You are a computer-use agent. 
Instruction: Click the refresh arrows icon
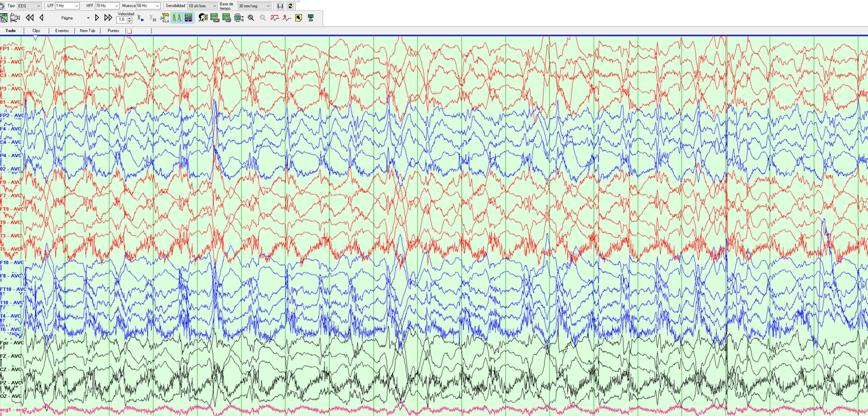[290, 6]
